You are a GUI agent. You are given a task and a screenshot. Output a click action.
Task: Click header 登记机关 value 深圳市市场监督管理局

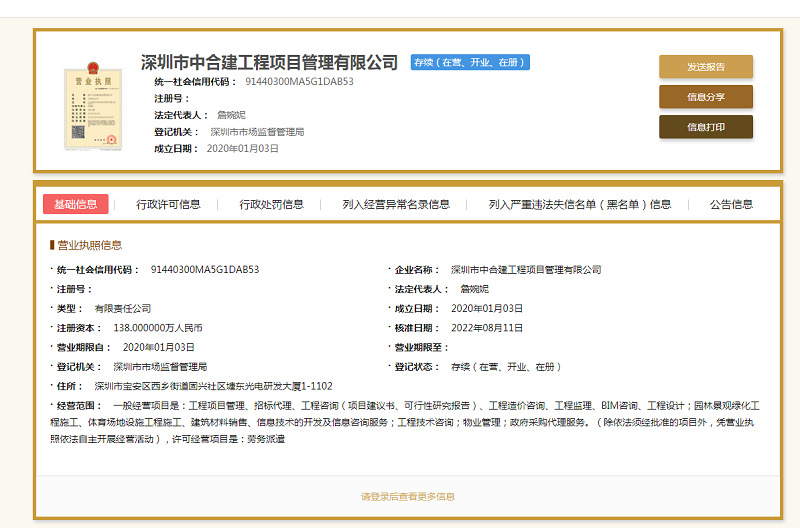click(x=257, y=132)
